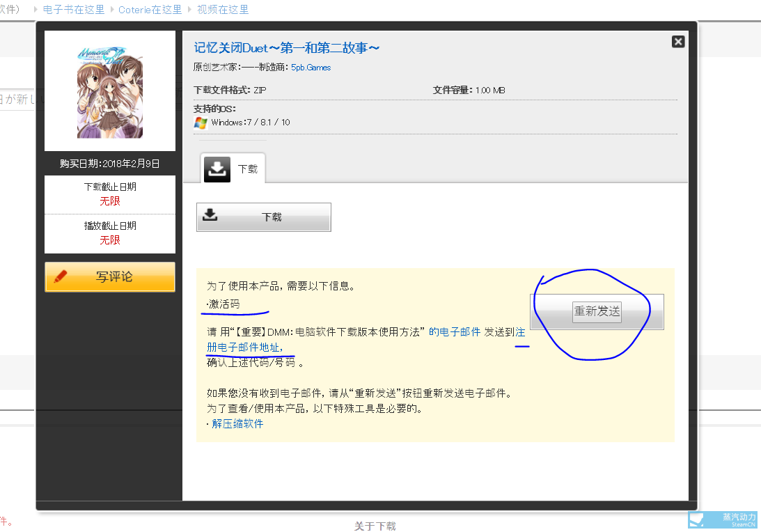Click the gray 下载 download button
This screenshot has height=532, width=761.
pyautogui.click(x=264, y=217)
